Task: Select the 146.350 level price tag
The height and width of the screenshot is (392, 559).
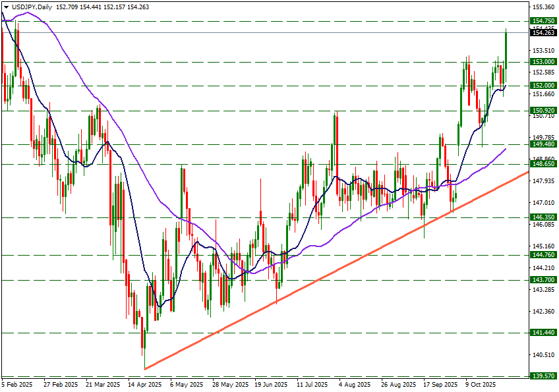Action: pos(543,217)
